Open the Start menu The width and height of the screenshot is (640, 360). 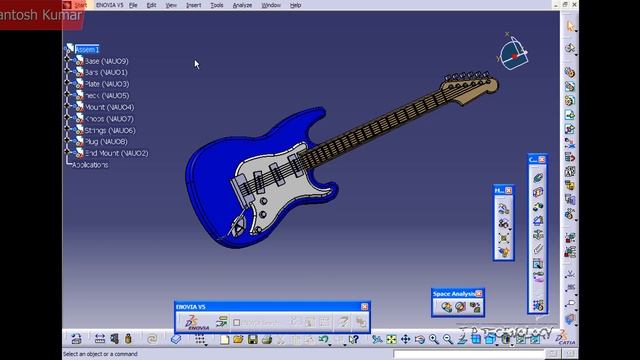(x=80, y=5)
